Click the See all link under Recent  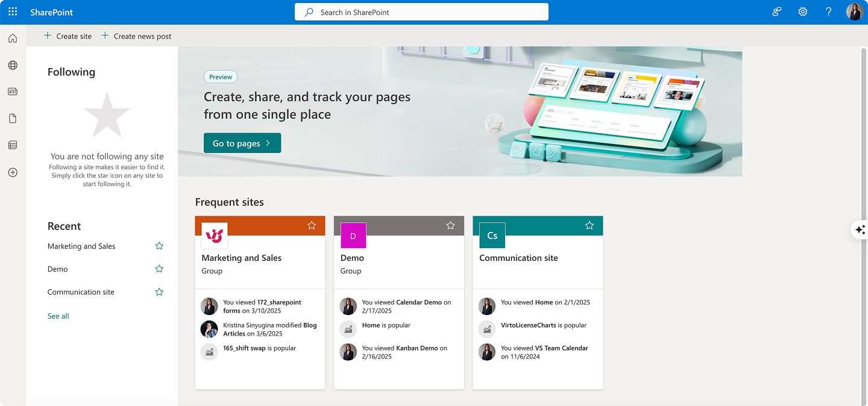58,316
